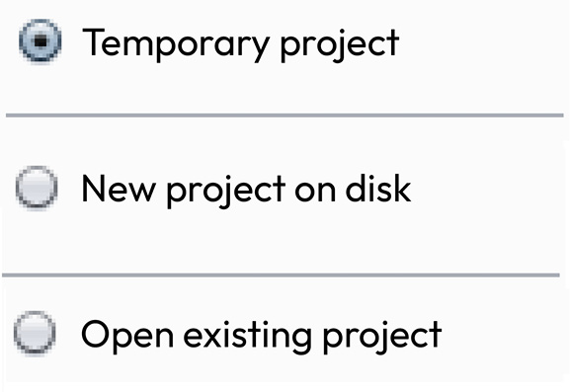Click the separator line below Temporary project
This screenshot has width=570, height=392.
coord(285,116)
